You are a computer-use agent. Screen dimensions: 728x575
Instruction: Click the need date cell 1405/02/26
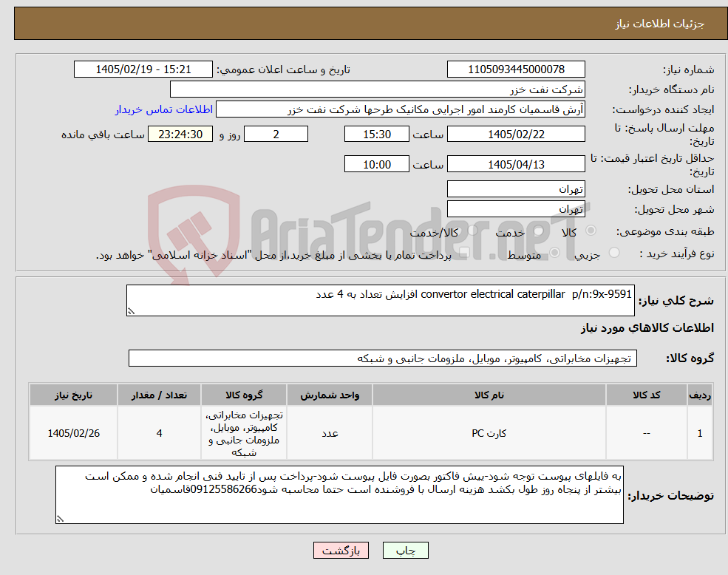click(x=73, y=433)
